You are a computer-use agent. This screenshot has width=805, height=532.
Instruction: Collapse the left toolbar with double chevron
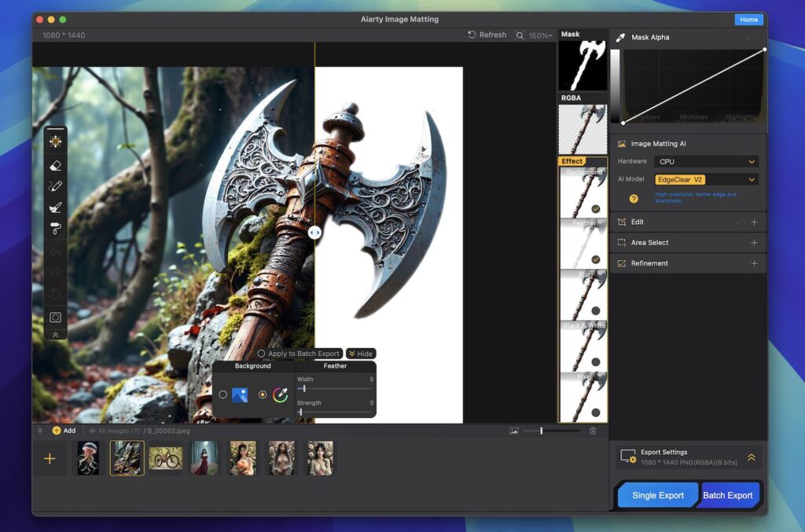pos(56,335)
